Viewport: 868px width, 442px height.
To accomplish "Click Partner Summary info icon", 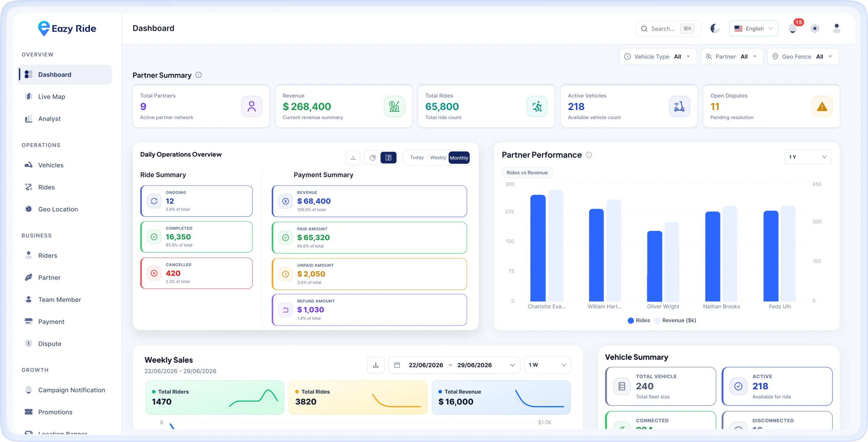I will pyautogui.click(x=199, y=75).
